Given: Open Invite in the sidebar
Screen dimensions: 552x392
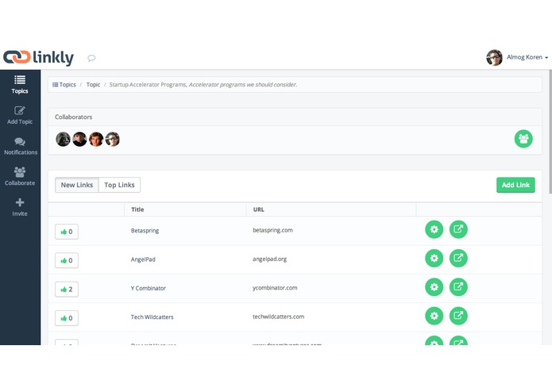Looking at the screenshot, I should tap(20, 207).
